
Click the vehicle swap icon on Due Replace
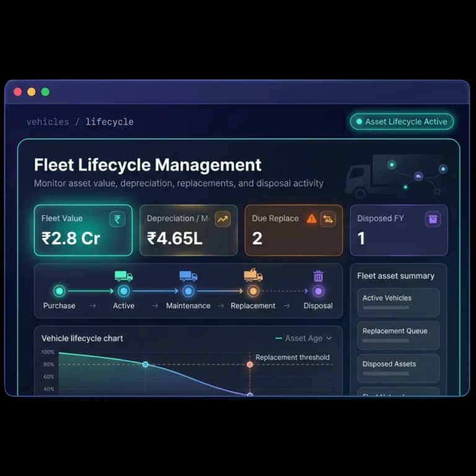point(328,219)
